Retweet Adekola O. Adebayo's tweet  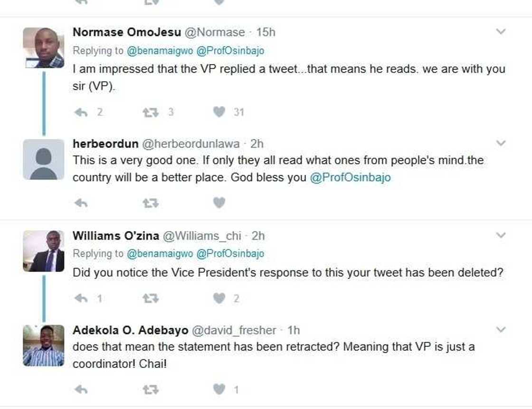coord(151,390)
